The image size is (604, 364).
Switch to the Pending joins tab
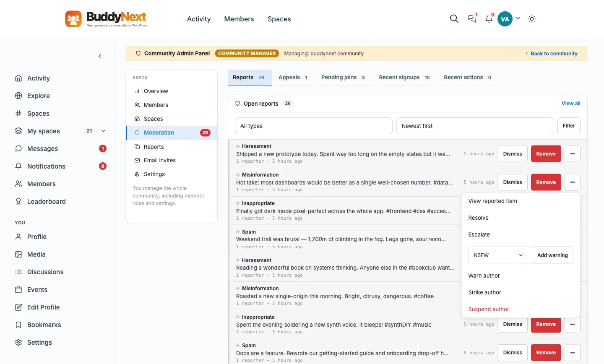[x=343, y=78]
